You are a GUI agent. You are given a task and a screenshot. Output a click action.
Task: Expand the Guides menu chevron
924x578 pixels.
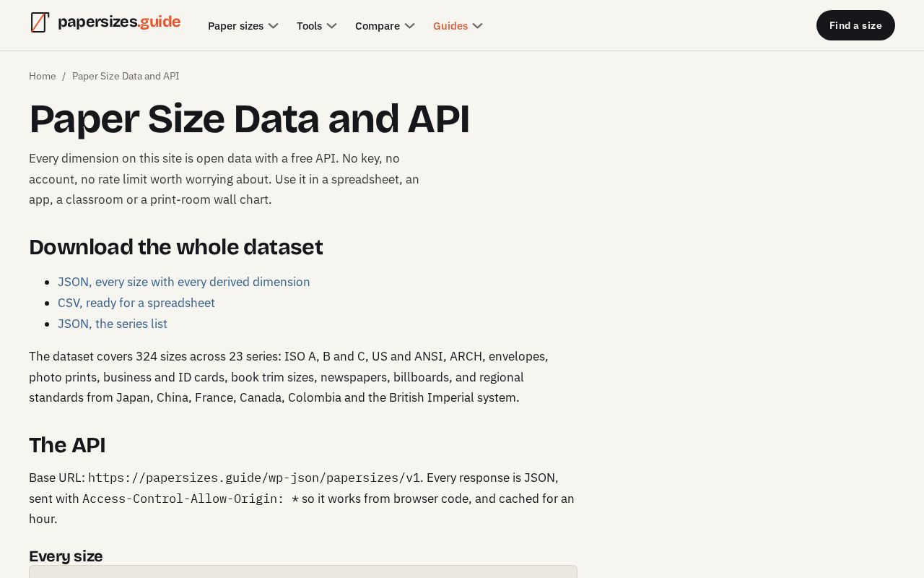point(477,26)
